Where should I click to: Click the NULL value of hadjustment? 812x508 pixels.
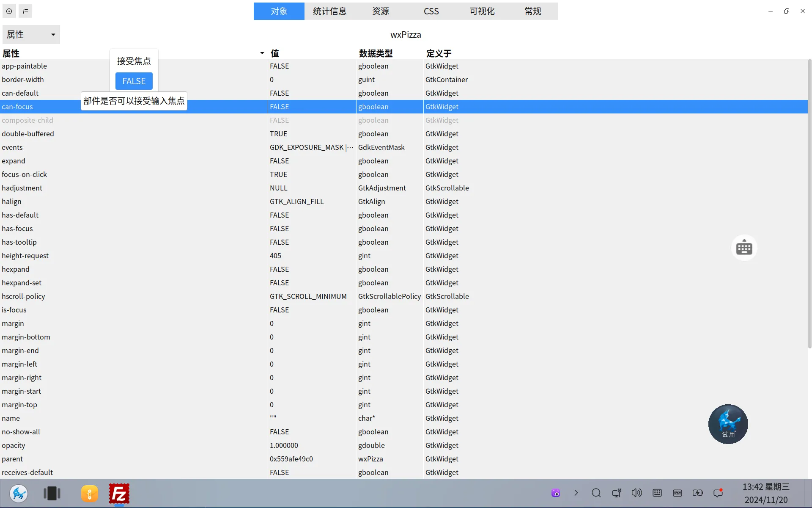point(279,188)
